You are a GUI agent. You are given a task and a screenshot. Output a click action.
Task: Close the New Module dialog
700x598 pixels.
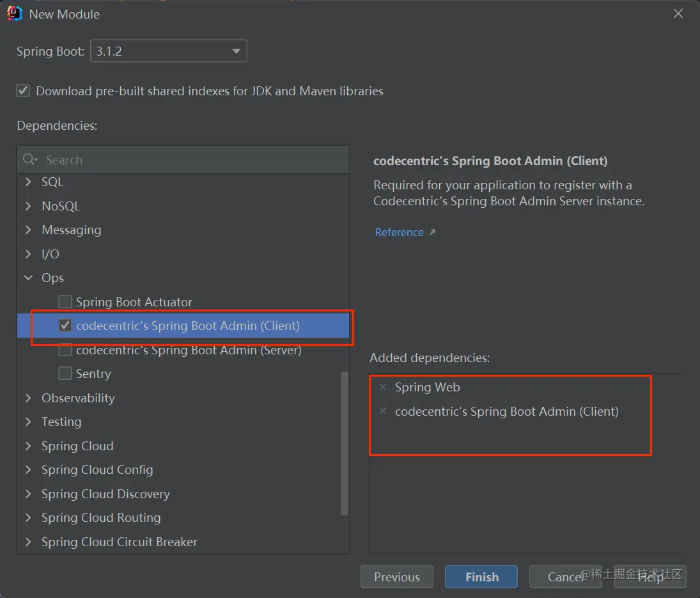pyautogui.click(x=678, y=14)
